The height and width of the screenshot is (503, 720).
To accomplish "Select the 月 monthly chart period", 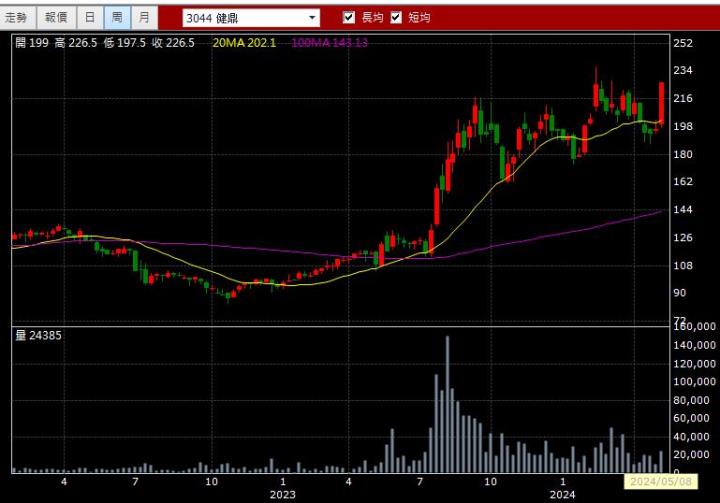I will 144,18.
